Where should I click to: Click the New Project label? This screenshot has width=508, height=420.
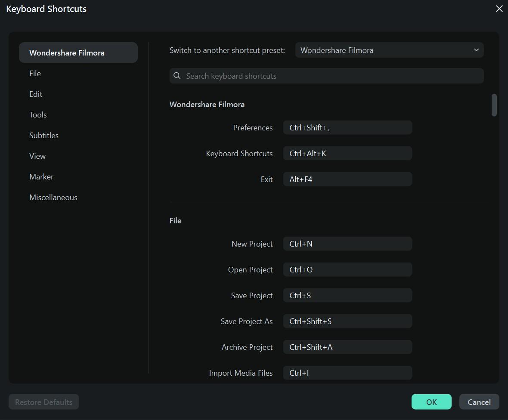tap(252, 244)
